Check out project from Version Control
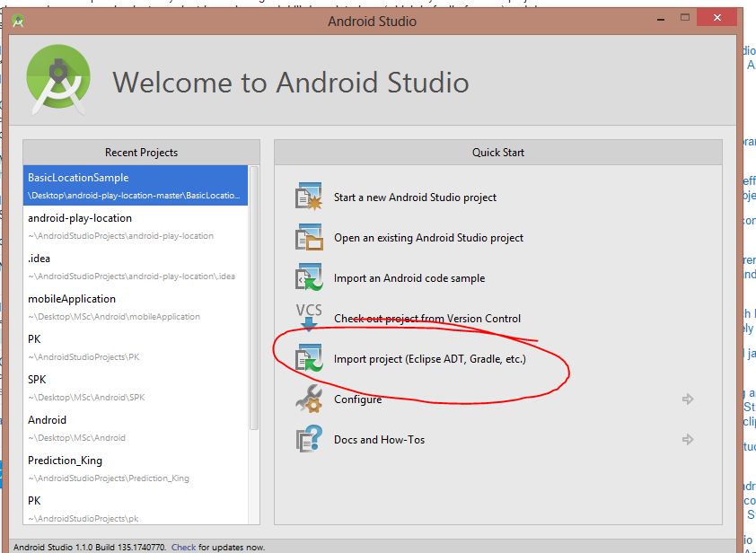Viewport: 756px width, 553px height. 427,319
